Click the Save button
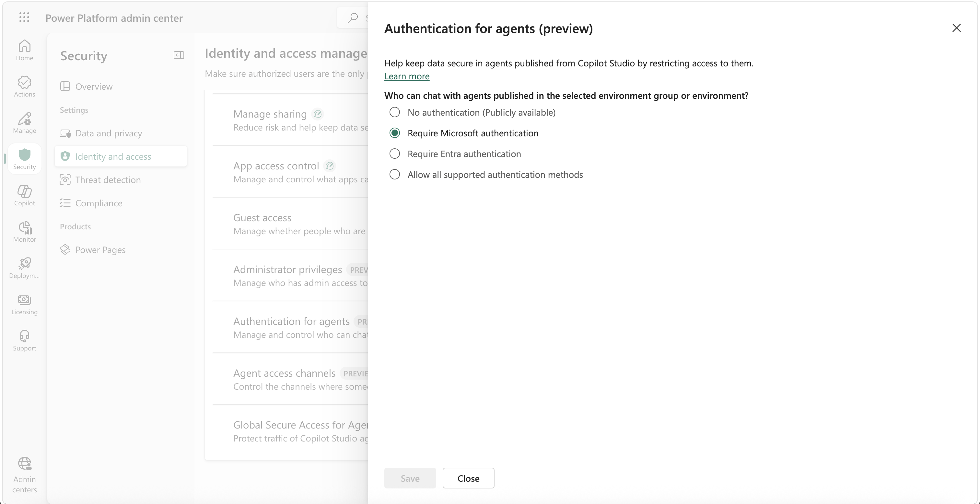 point(410,478)
